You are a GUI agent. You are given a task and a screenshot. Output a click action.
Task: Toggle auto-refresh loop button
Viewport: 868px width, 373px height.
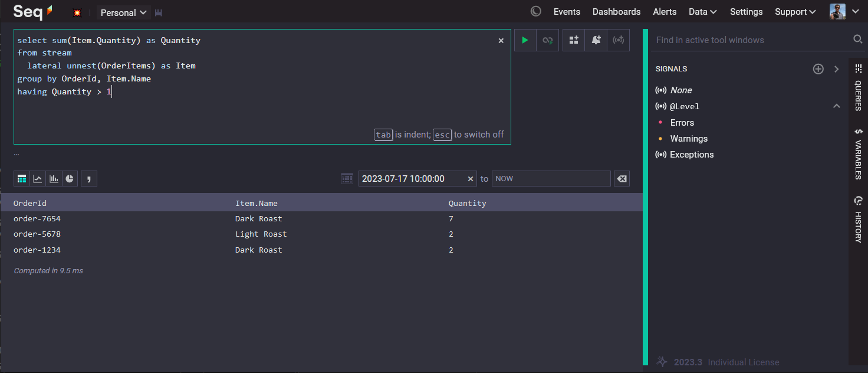548,40
